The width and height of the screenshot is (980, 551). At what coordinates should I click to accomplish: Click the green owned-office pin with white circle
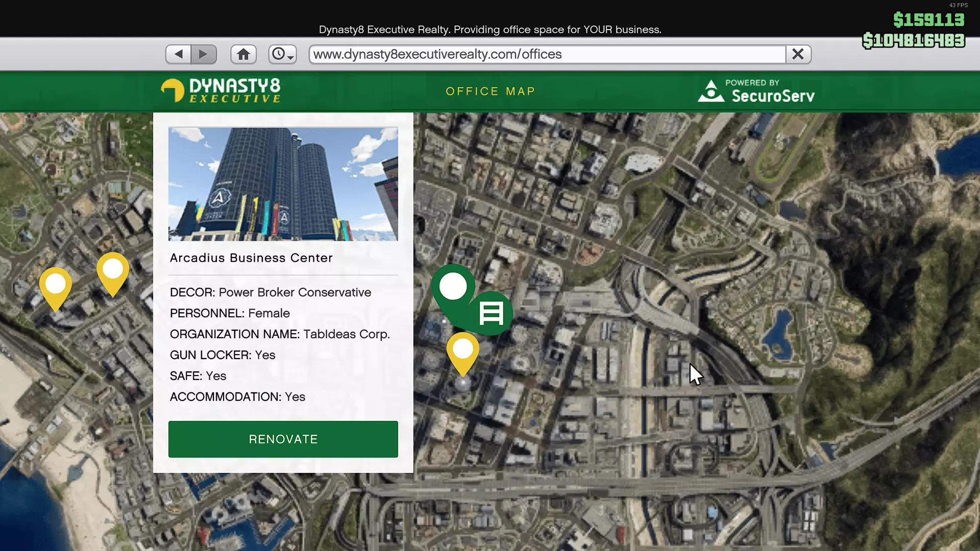[x=453, y=287]
